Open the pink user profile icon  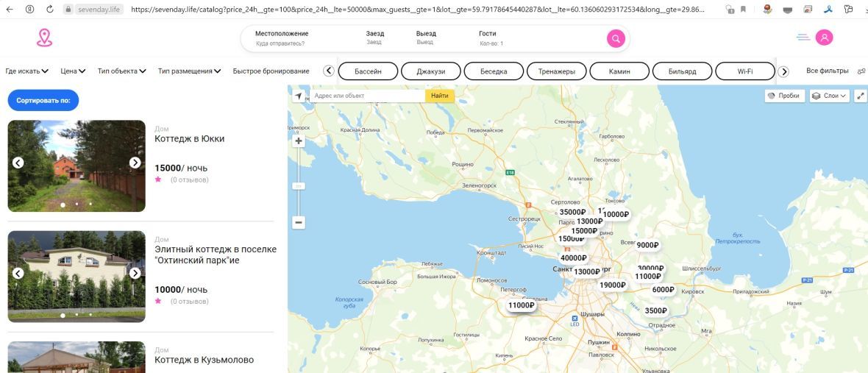click(x=824, y=38)
